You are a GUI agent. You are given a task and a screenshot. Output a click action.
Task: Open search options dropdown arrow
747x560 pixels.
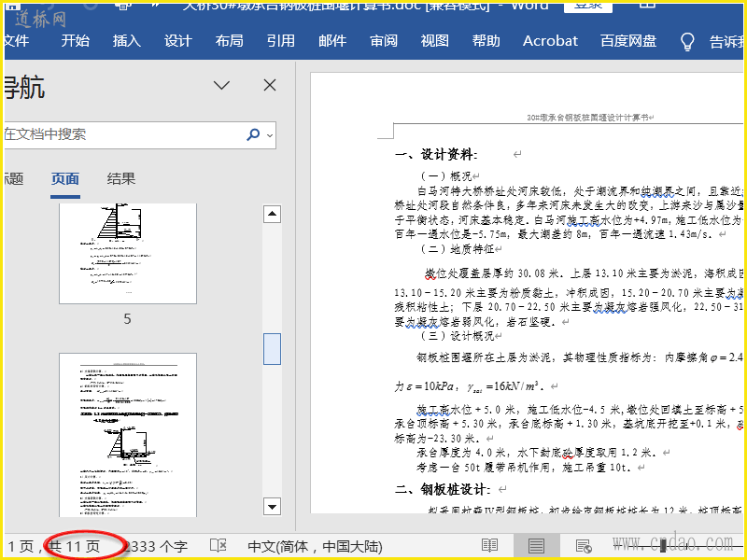271,135
